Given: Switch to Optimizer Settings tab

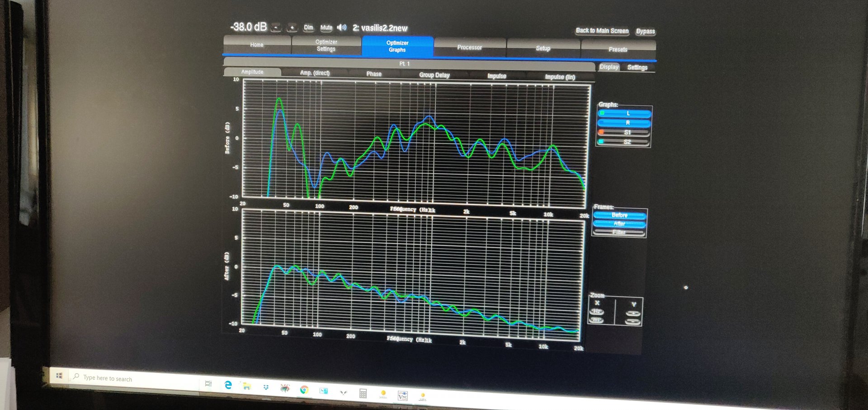Looking at the screenshot, I should [x=326, y=45].
